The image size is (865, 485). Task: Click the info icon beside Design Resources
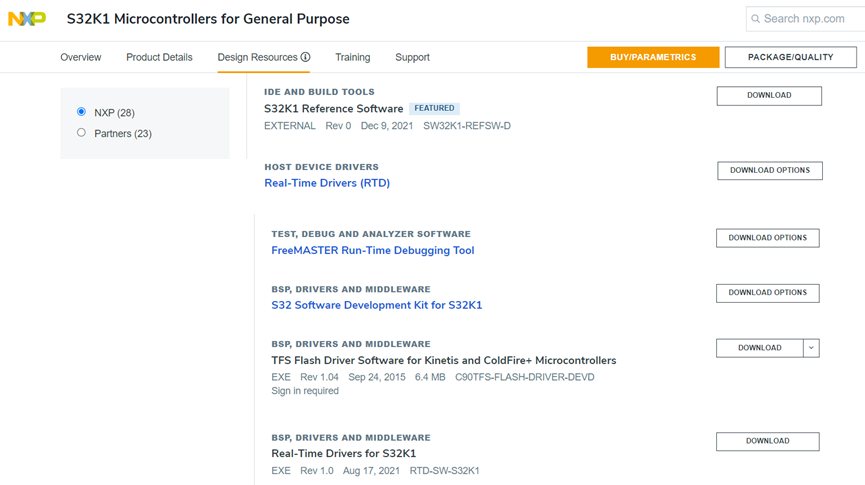click(x=305, y=57)
